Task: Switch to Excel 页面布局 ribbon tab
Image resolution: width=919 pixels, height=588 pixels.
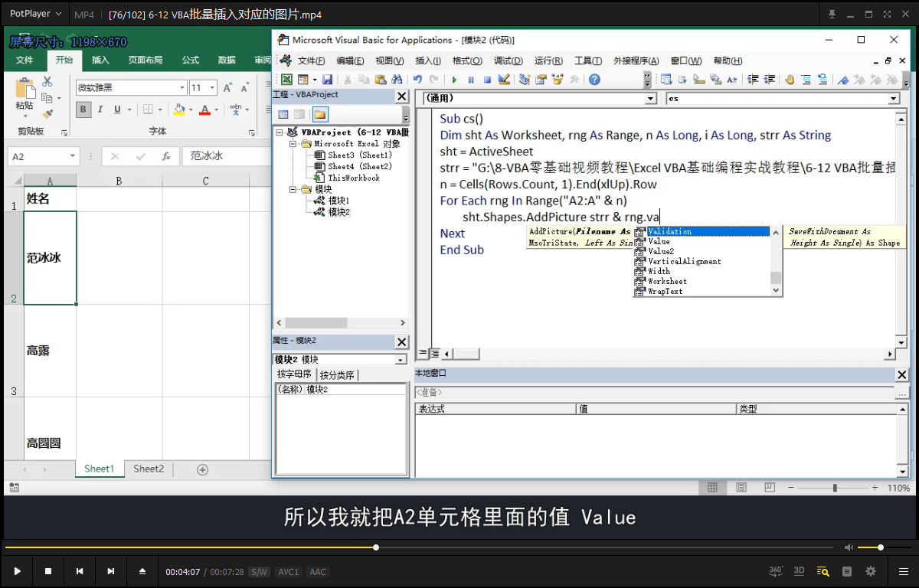Action: point(145,60)
